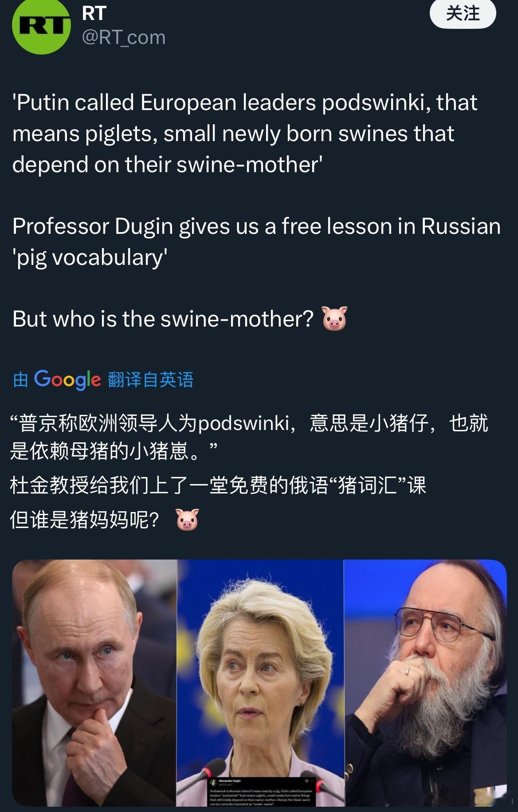Tap the 关注 follow button

click(463, 14)
